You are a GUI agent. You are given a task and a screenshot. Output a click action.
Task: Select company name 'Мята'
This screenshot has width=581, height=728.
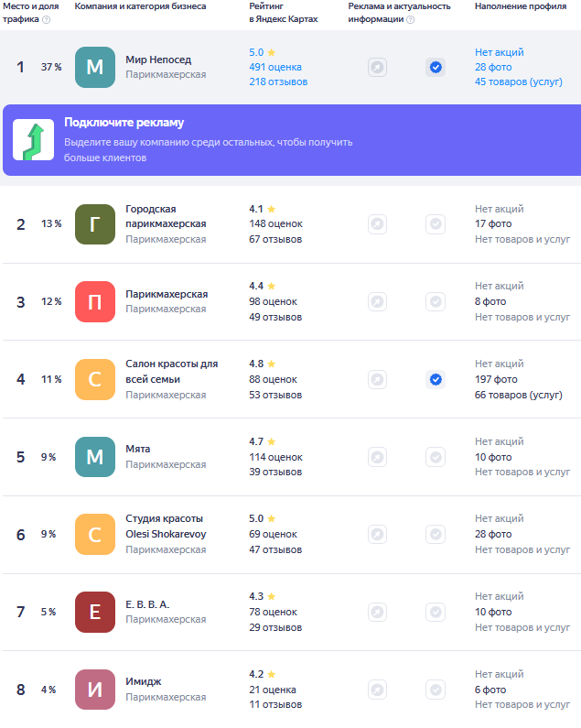click(x=138, y=449)
